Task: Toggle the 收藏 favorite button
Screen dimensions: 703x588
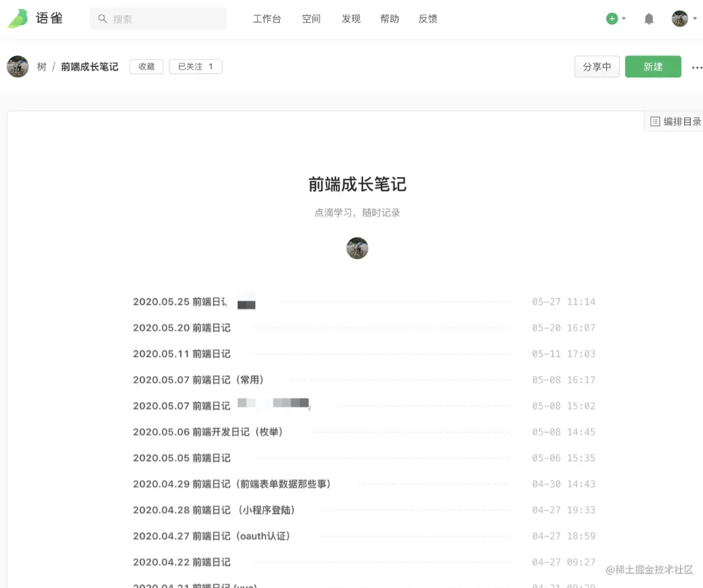Action: point(145,67)
